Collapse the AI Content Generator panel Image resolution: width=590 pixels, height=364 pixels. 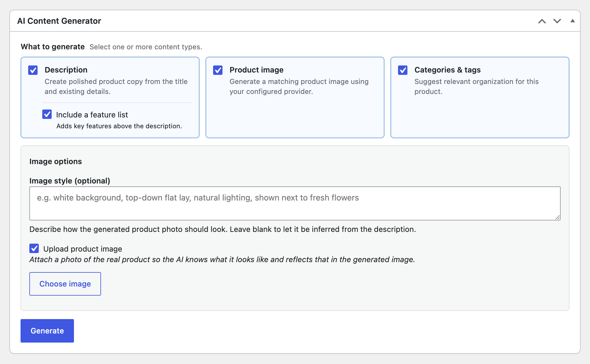pyautogui.click(x=572, y=21)
